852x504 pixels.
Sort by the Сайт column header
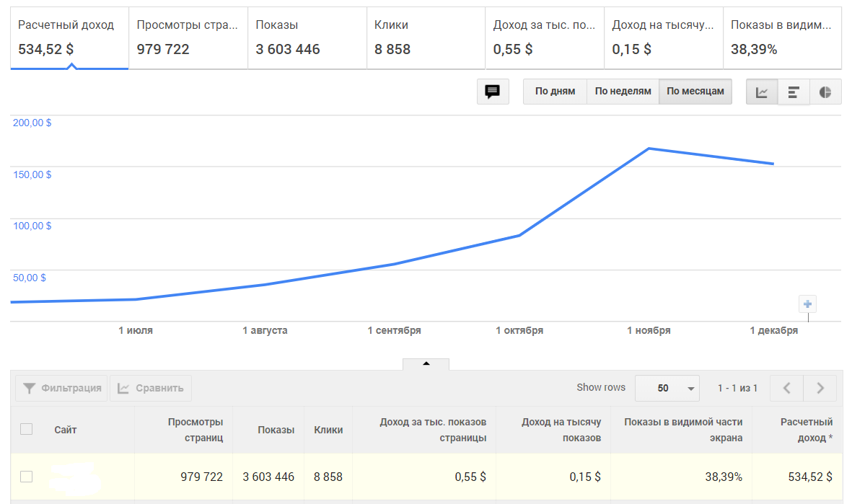pos(65,430)
